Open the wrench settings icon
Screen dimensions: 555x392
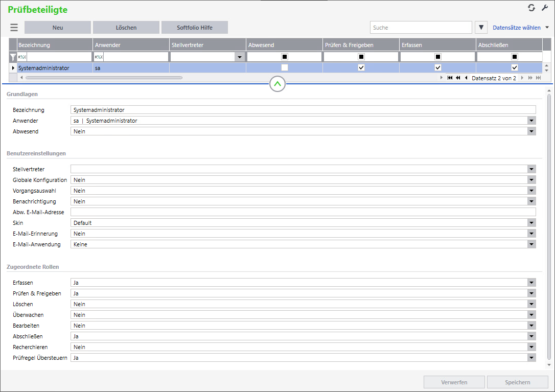[545, 8]
